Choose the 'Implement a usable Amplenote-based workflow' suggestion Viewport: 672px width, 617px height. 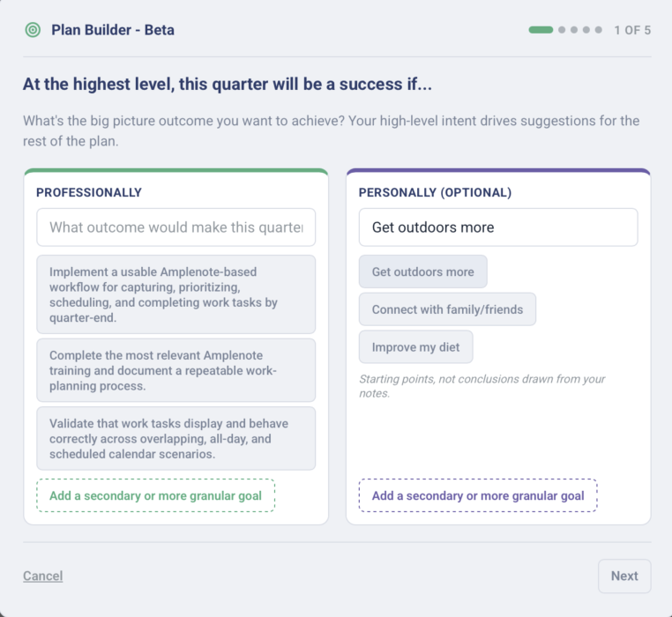coord(176,294)
